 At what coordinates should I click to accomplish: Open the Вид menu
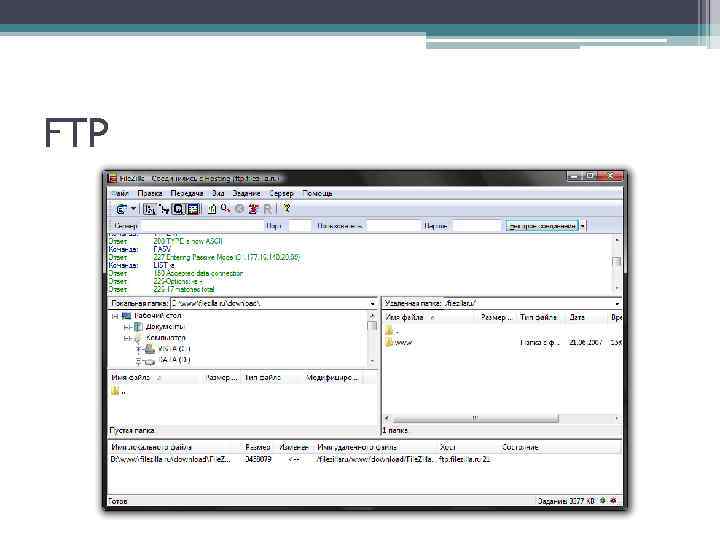(218, 194)
